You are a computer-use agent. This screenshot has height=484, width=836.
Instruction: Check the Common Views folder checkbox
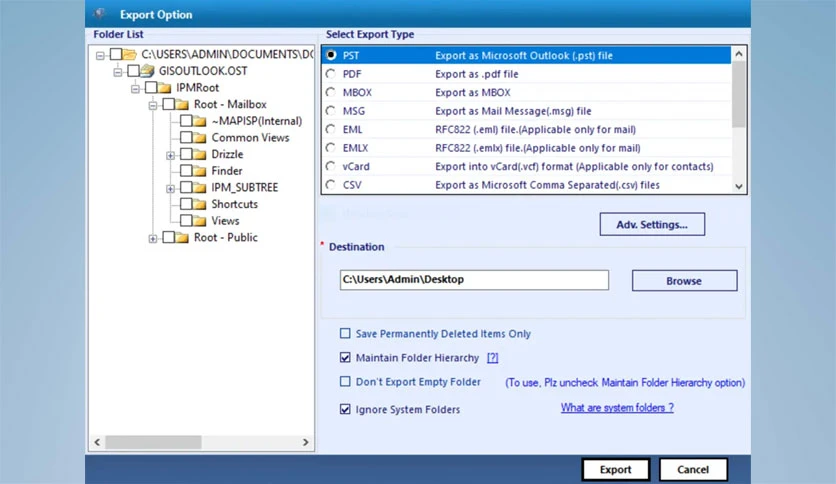coord(186,137)
